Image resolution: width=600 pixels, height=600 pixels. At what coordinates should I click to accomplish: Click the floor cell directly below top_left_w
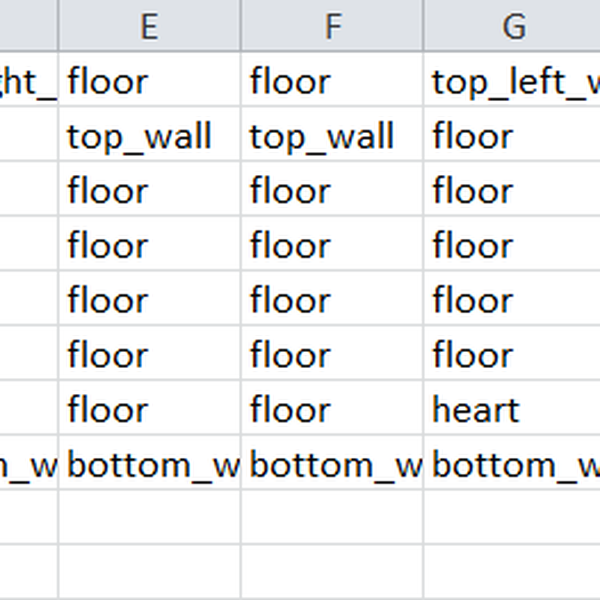coord(511,137)
